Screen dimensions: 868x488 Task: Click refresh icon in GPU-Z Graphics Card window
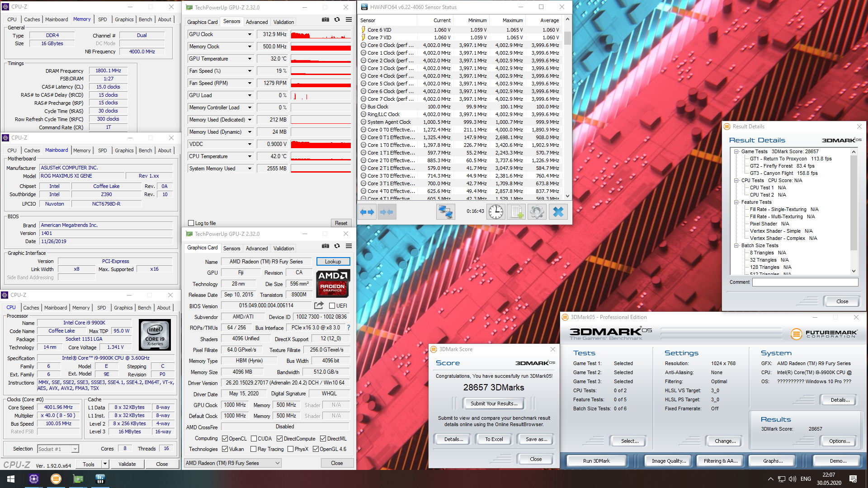pyautogui.click(x=337, y=246)
